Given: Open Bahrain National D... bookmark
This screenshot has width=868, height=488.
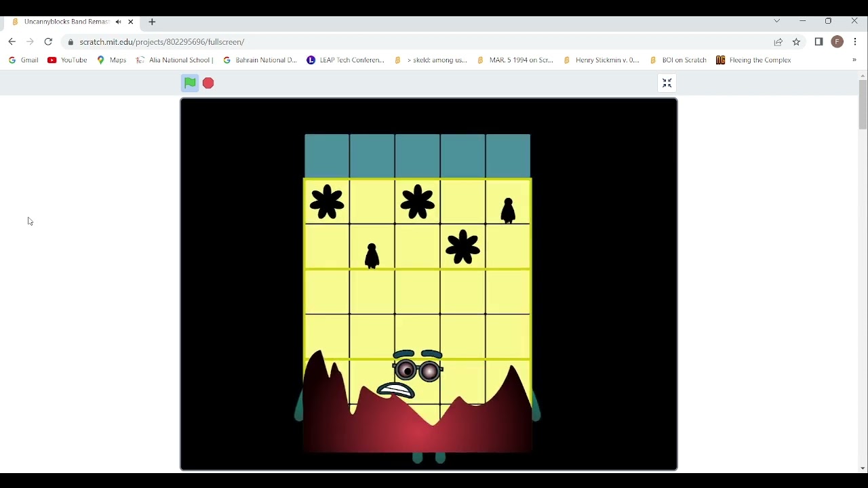Looking at the screenshot, I should (260, 60).
